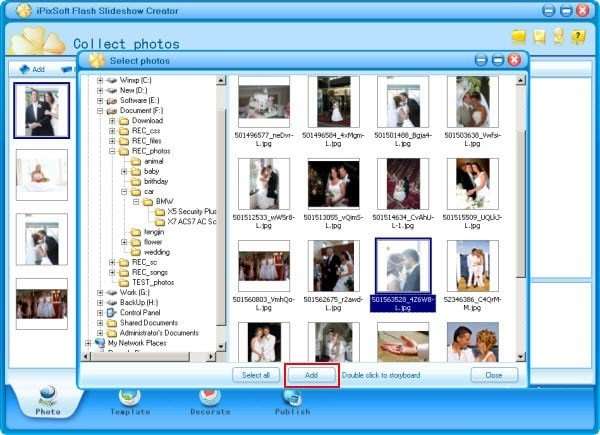Click the yellow folder icon in header
This screenshot has height=435, width=600.
pos(518,37)
